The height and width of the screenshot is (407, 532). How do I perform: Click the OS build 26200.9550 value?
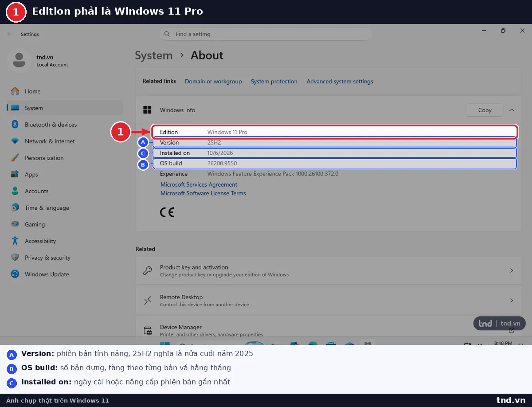pyautogui.click(x=222, y=164)
